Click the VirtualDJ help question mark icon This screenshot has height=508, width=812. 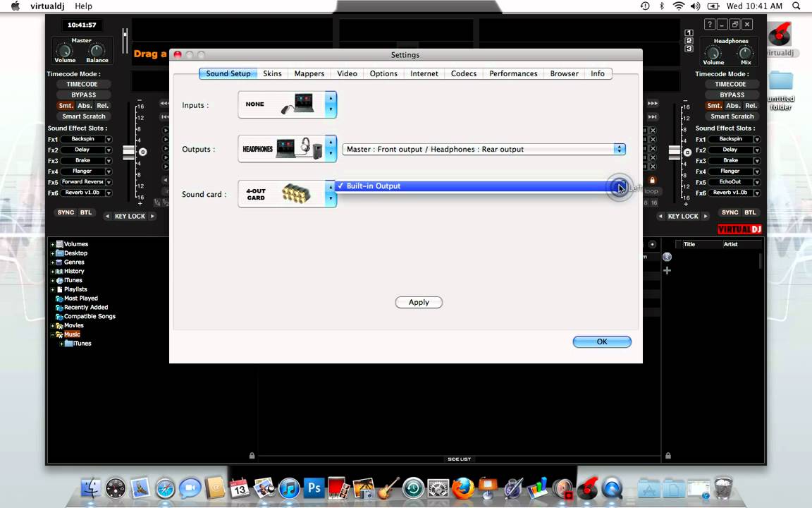pos(710,25)
